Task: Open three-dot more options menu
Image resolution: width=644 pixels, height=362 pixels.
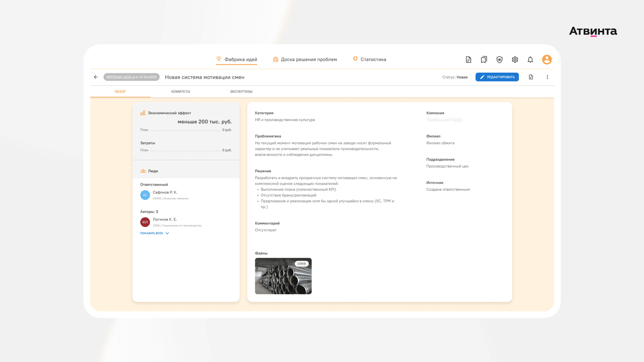Action: coord(547,77)
